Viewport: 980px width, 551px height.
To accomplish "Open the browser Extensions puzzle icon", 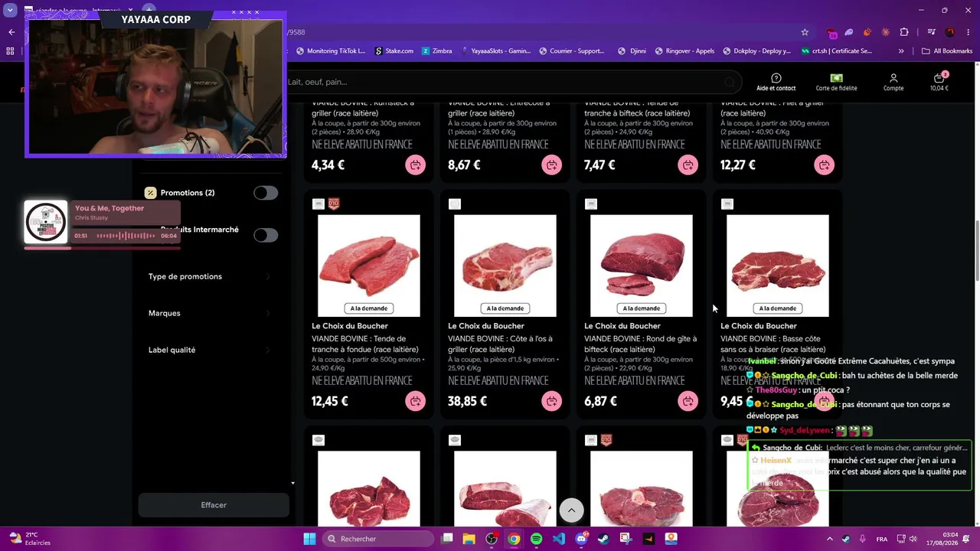I will pyautogui.click(x=904, y=32).
